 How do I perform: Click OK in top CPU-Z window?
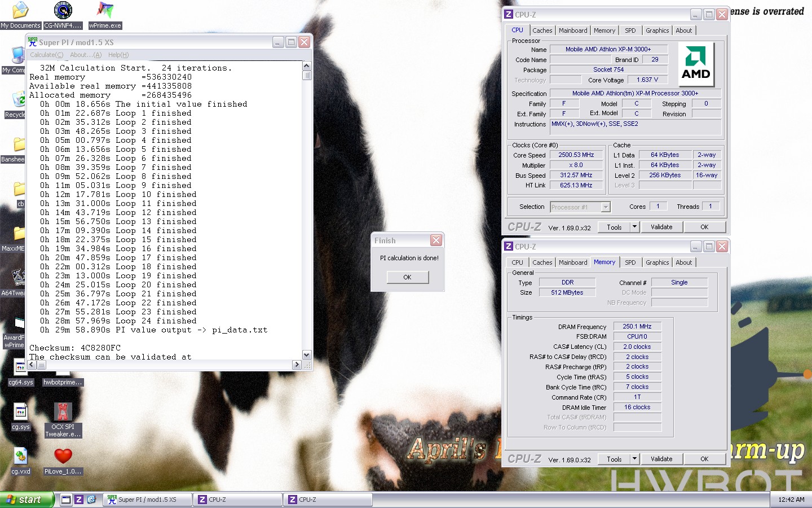click(704, 227)
